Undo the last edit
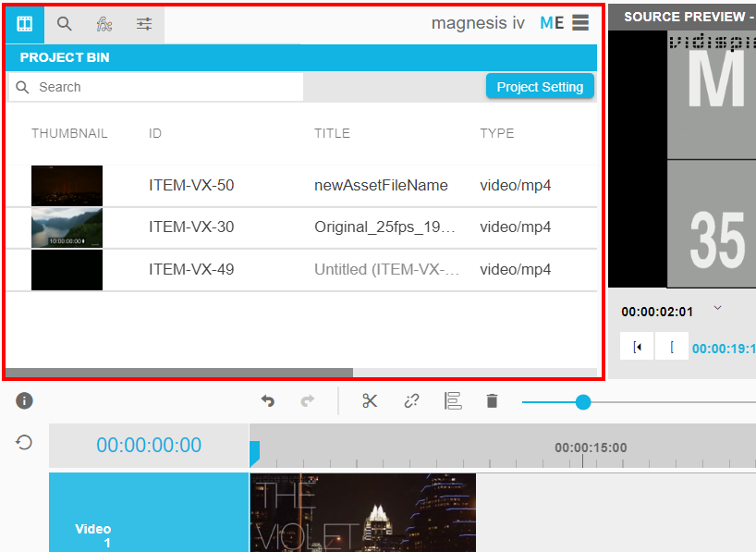 click(268, 400)
